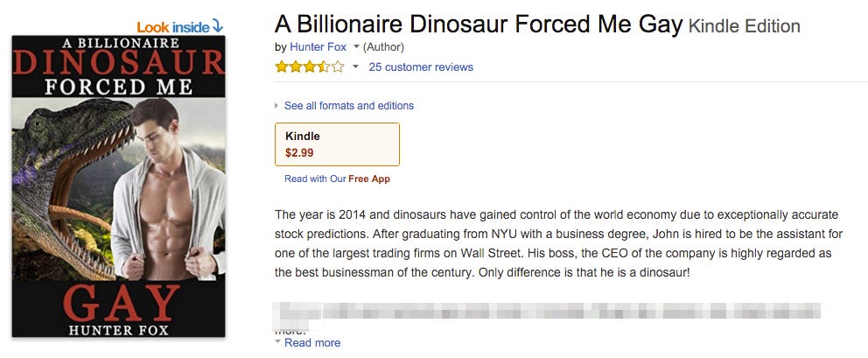
Task: Click the Look inside text label
Action: point(173,26)
